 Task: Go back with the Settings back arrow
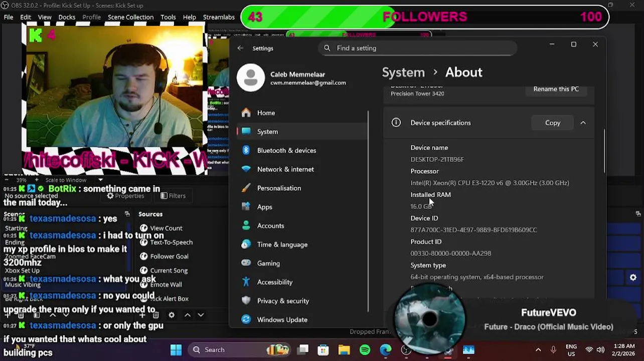[240, 48]
